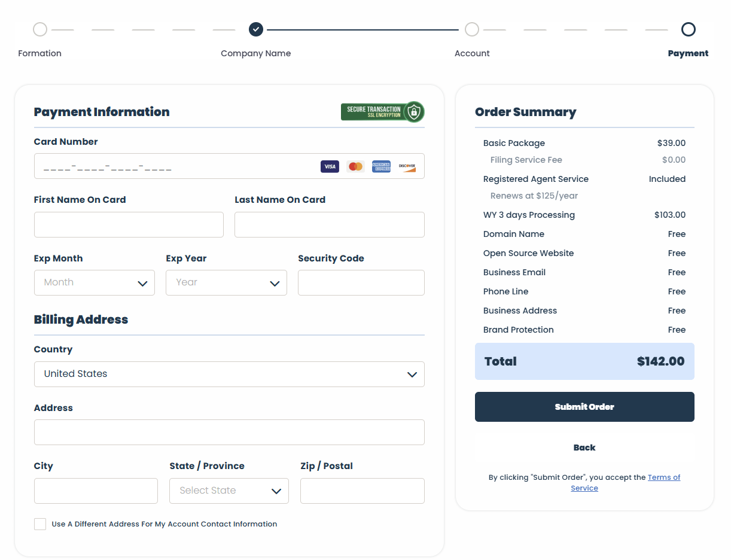This screenshot has height=560, width=731.
Task: Focus the Security Code field
Action: (361, 282)
